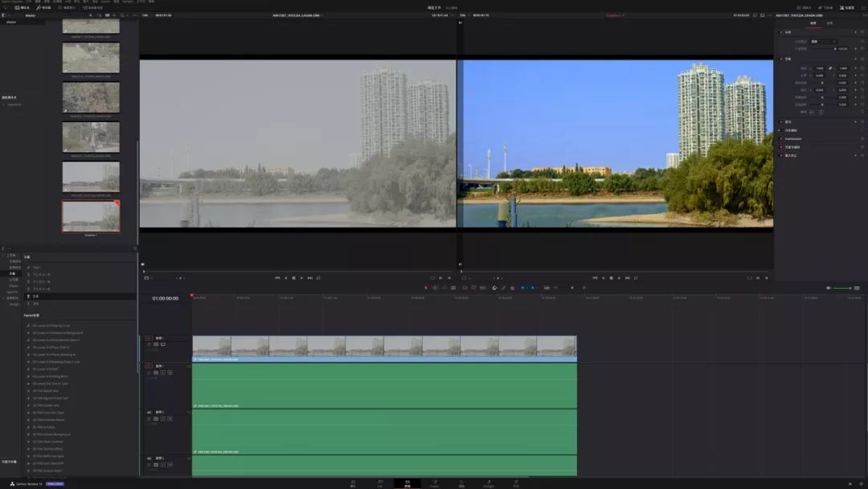Reset the Composite section in Inspector

862,32
